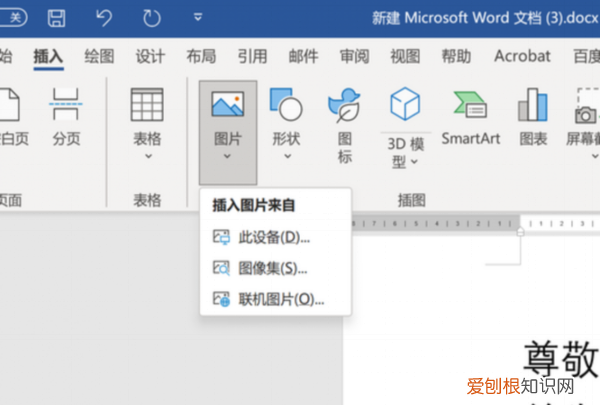Collapse the 图片 dropdown arrow
Screen dimensions: 600x405
tap(227, 156)
